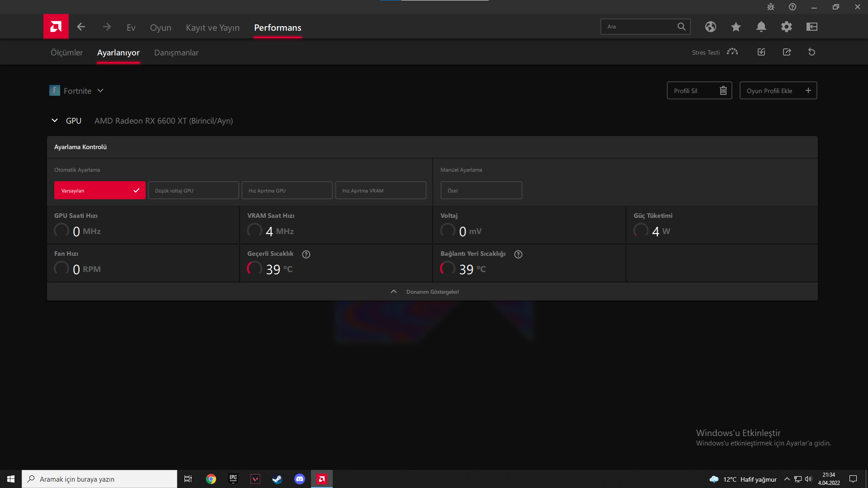Enable Hız Aşırtma VRAM preset

(x=380, y=190)
